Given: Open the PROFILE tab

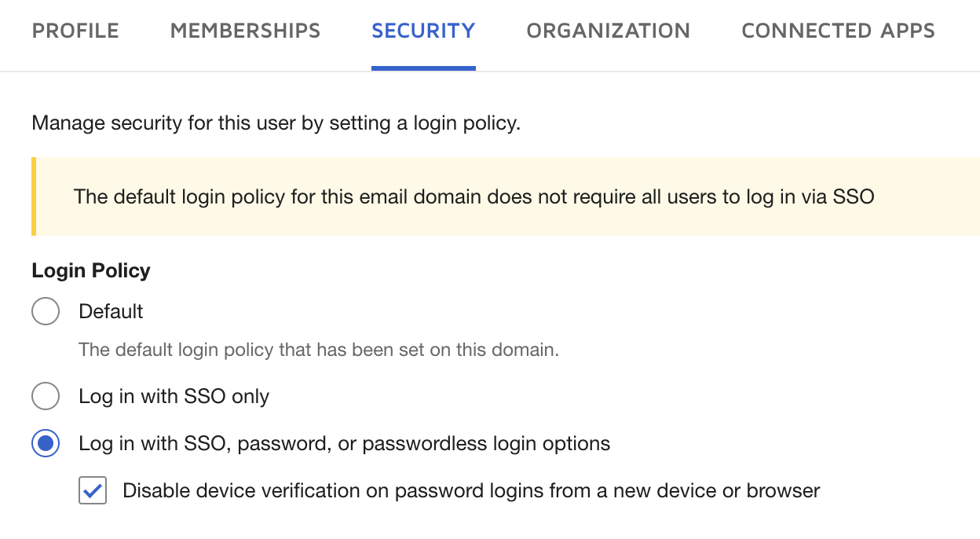Looking at the screenshot, I should pyautogui.click(x=75, y=31).
